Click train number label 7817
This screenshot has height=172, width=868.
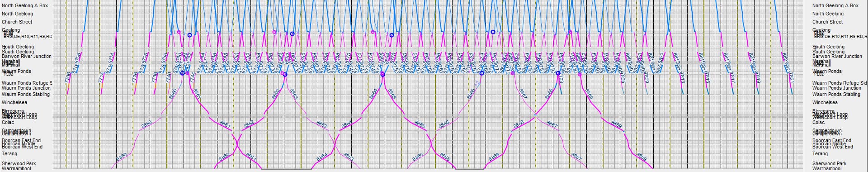(732, 77)
